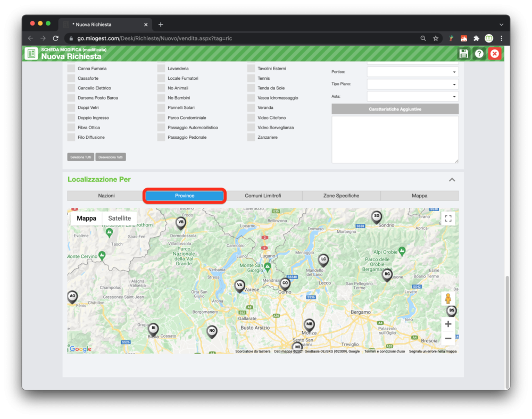Click Segnala un errore nella mappa link
532x419 pixels.
pyautogui.click(x=433, y=351)
